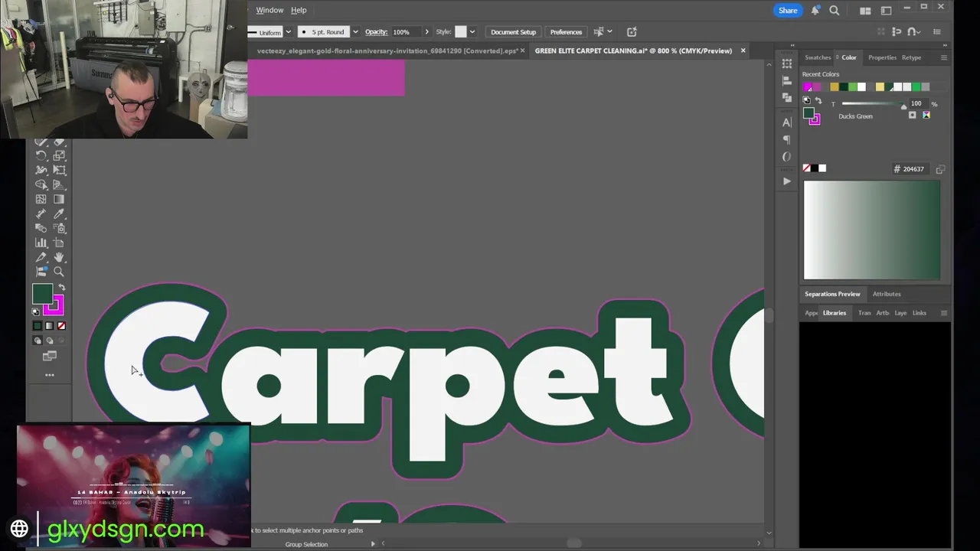The width and height of the screenshot is (980, 551).
Task: Close GREEN ELITE CARPET CLEANING.ai tab
Action: pyautogui.click(x=743, y=51)
